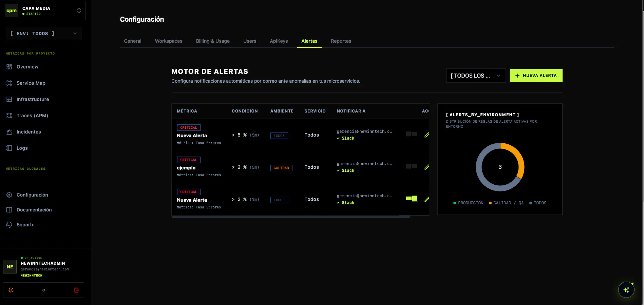Open Soporte link
The image size is (644, 305).
[x=25, y=225]
